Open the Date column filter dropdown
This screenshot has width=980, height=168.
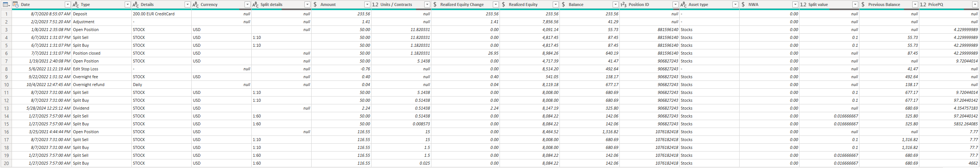click(x=68, y=4)
